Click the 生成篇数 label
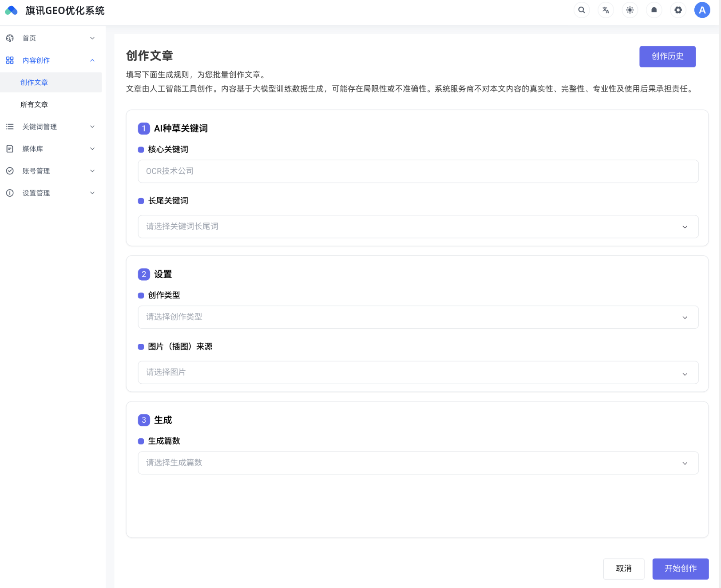The width and height of the screenshot is (721, 588). point(164,441)
